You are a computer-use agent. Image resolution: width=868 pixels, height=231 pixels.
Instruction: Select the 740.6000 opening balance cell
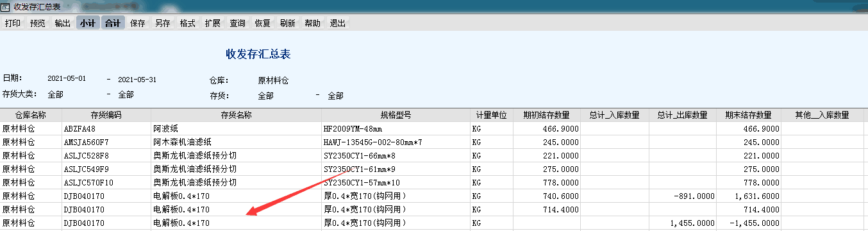(x=547, y=196)
